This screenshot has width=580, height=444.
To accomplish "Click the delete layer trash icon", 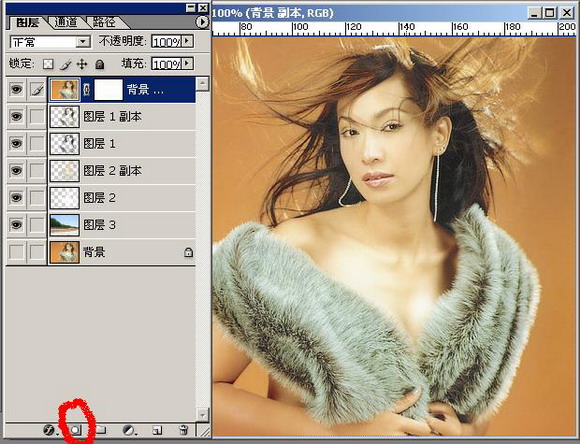I will pyautogui.click(x=183, y=430).
